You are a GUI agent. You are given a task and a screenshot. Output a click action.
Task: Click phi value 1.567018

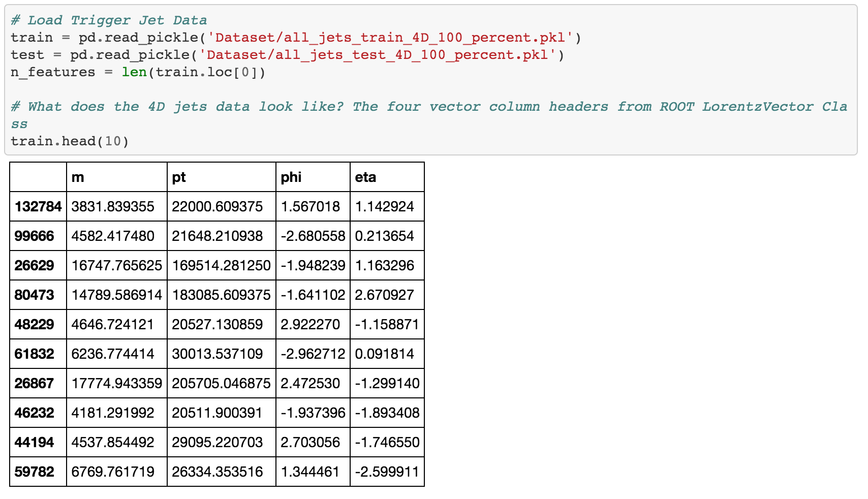pos(311,206)
